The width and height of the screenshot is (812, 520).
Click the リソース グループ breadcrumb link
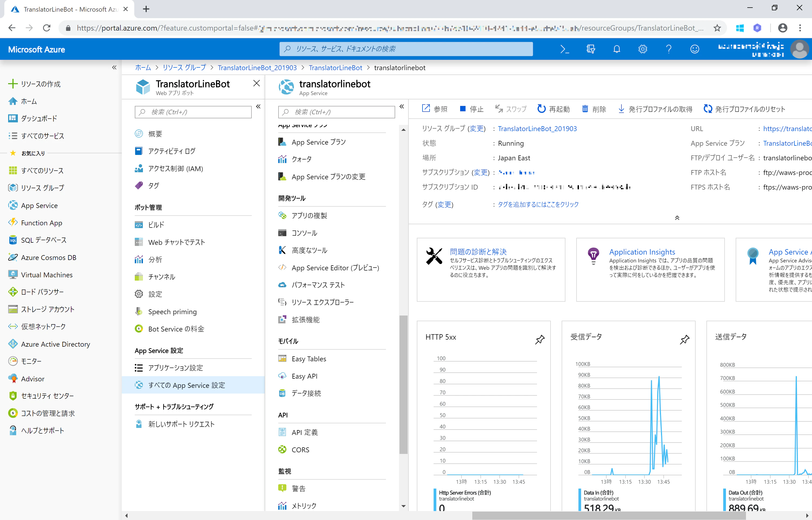click(184, 67)
